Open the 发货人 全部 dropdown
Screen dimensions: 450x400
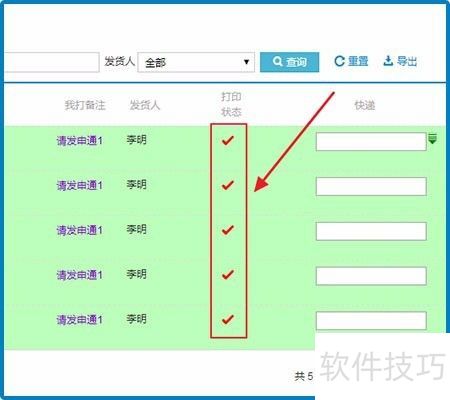coord(196,62)
